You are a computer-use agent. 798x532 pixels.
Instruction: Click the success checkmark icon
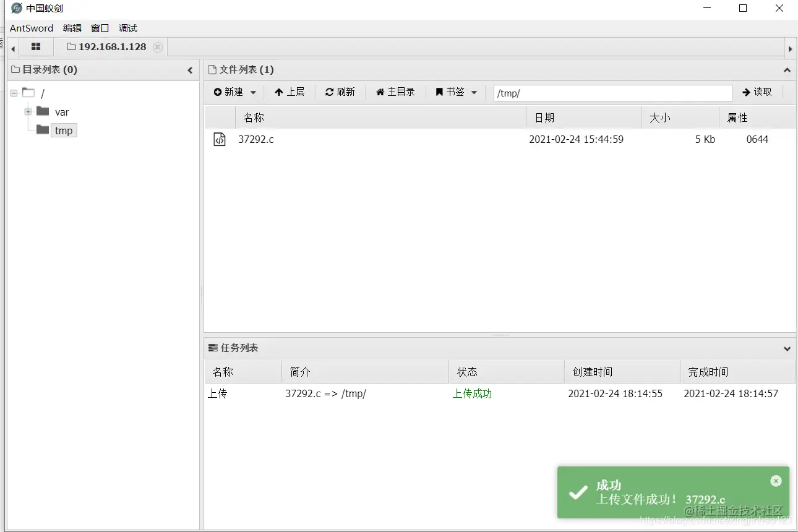click(578, 492)
